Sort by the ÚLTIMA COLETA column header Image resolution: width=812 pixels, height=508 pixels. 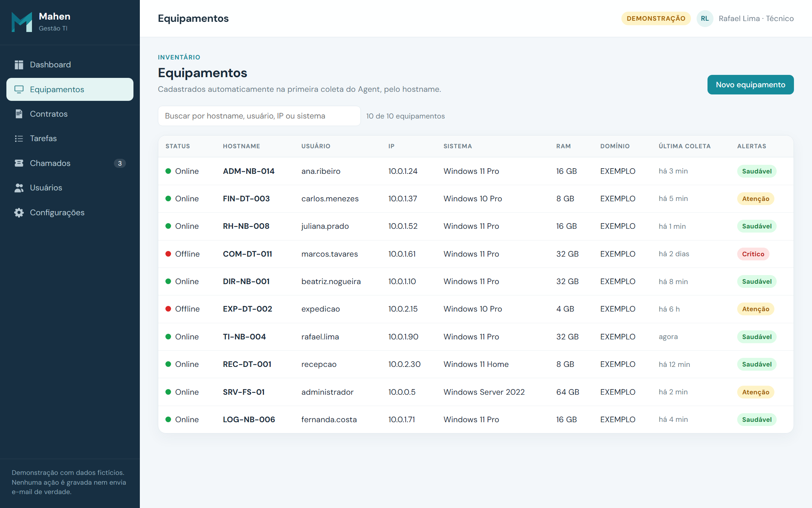tap(685, 146)
